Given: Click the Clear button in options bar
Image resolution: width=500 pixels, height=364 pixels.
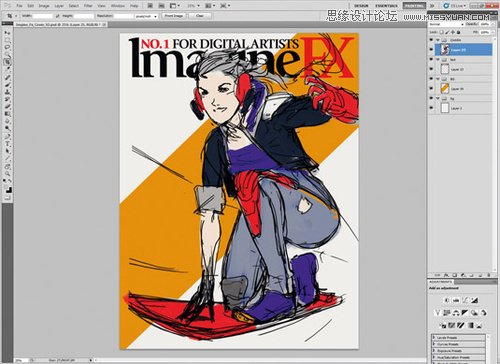Looking at the screenshot, I should tap(200, 16).
